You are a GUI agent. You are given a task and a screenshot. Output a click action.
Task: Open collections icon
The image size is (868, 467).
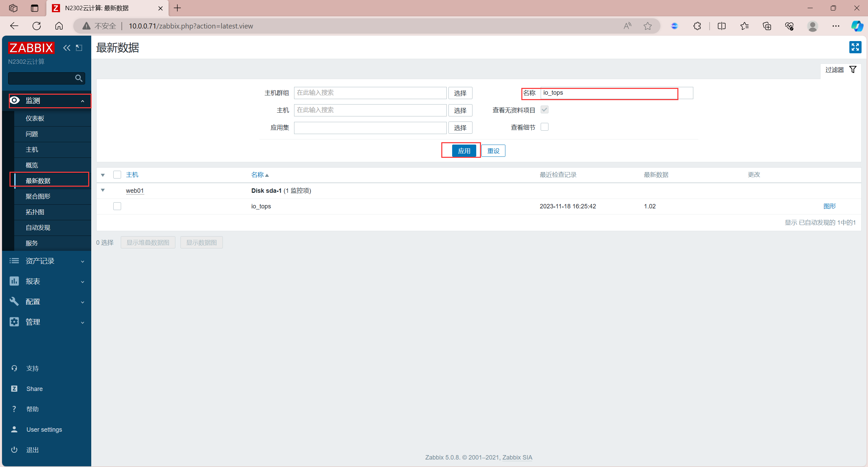tap(767, 26)
